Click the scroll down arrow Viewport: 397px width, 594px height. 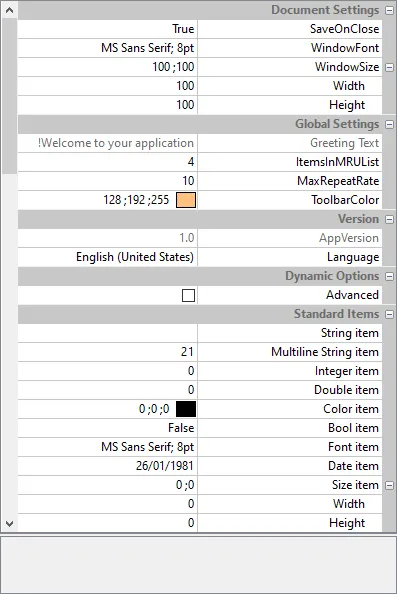pyautogui.click(x=9, y=524)
